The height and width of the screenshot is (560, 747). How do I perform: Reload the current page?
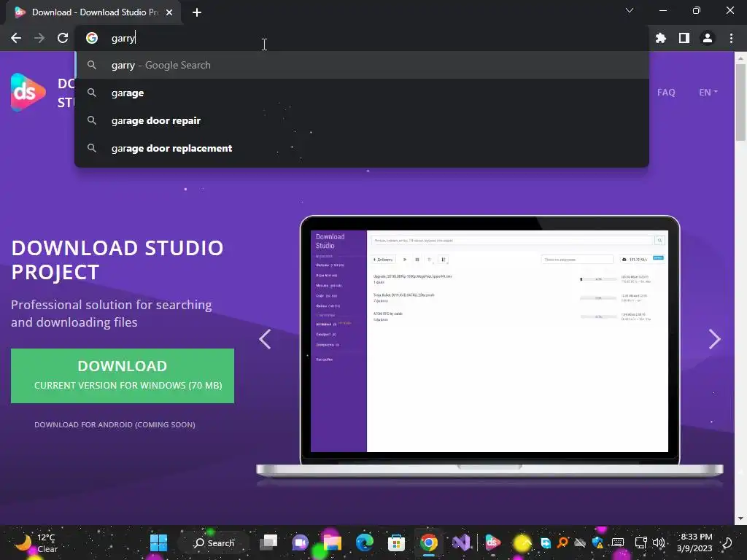(63, 38)
